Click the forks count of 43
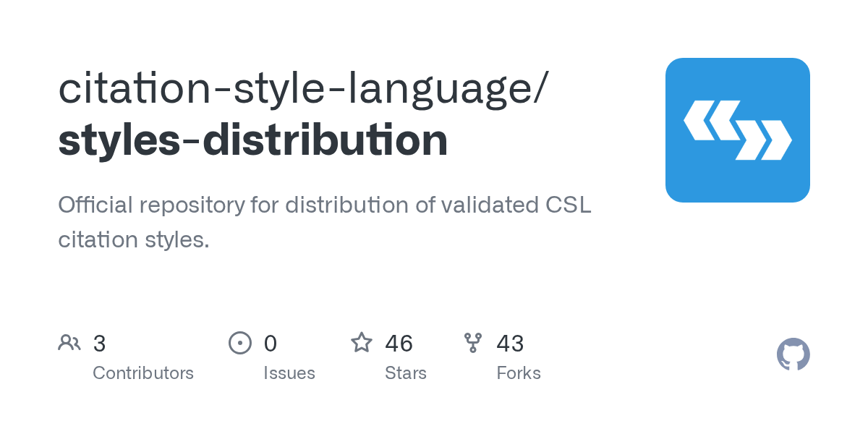The height and width of the screenshot is (434, 868). 511,344
